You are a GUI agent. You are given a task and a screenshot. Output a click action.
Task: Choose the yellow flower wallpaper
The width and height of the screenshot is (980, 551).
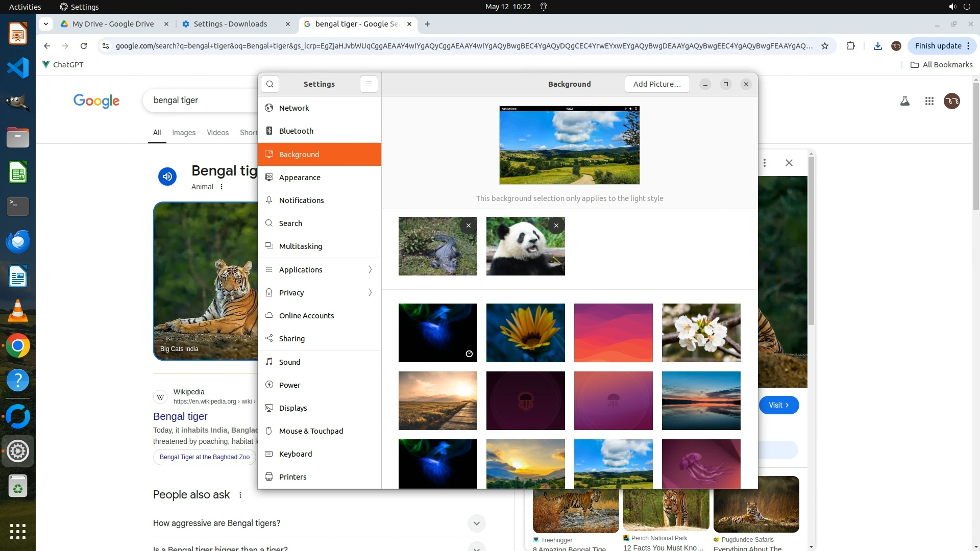(525, 333)
